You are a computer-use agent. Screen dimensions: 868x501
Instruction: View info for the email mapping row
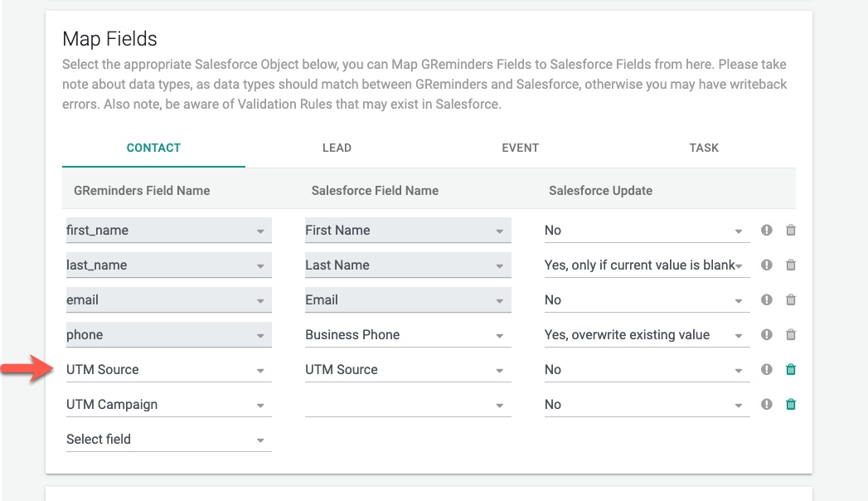pyautogui.click(x=766, y=299)
